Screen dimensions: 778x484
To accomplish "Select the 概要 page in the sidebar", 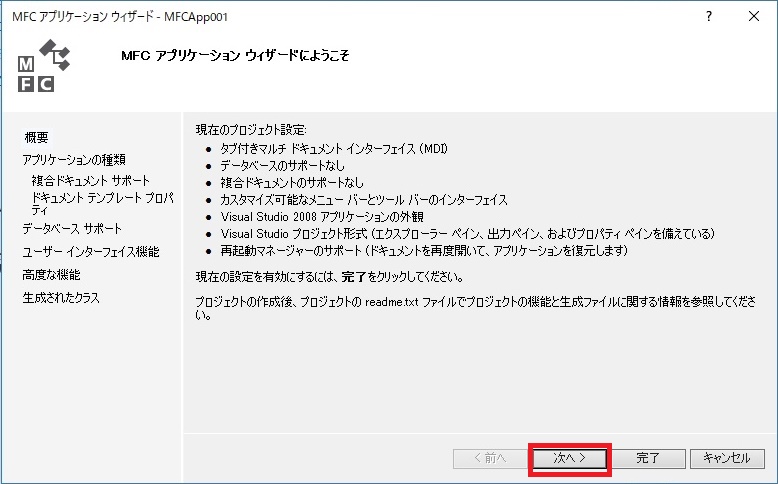I will [36, 137].
